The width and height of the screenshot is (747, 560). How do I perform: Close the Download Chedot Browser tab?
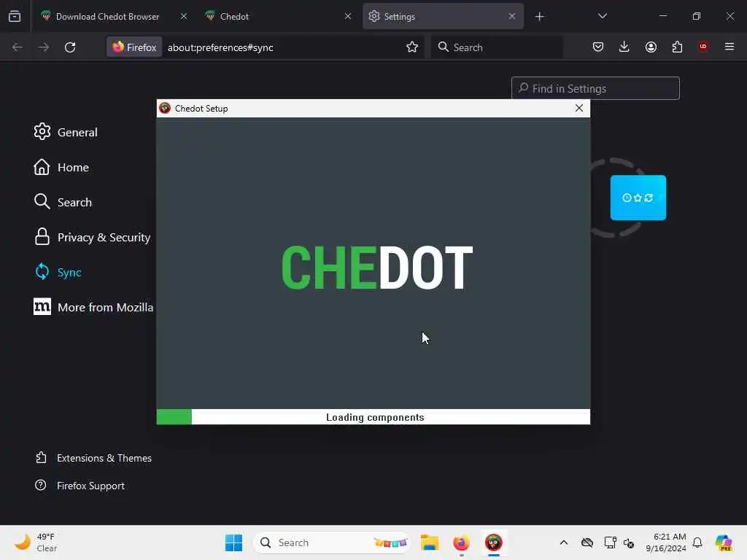click(183, 16)
